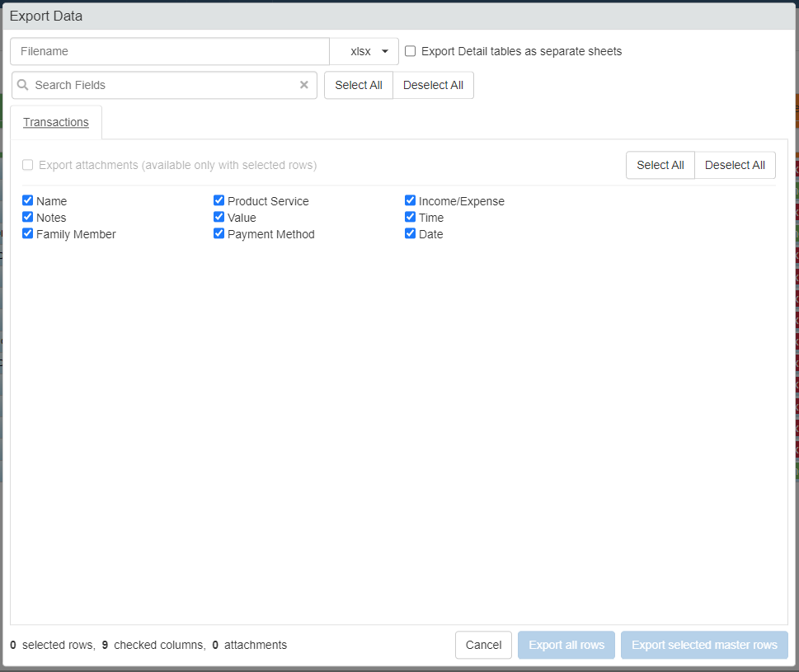Uncheck the Name field checkbox

[28, 200]
